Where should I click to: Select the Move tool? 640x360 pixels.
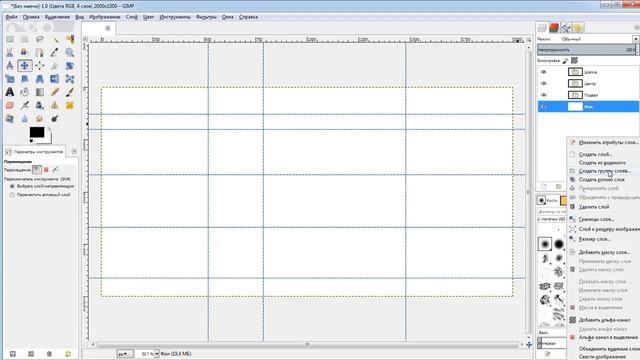[x=24, y=65]
